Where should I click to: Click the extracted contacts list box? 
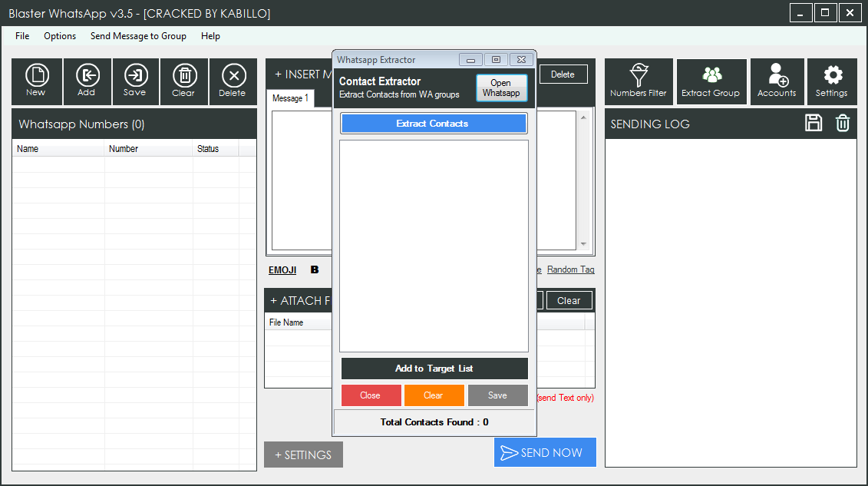pyautogui.click(x=434, y=246)
